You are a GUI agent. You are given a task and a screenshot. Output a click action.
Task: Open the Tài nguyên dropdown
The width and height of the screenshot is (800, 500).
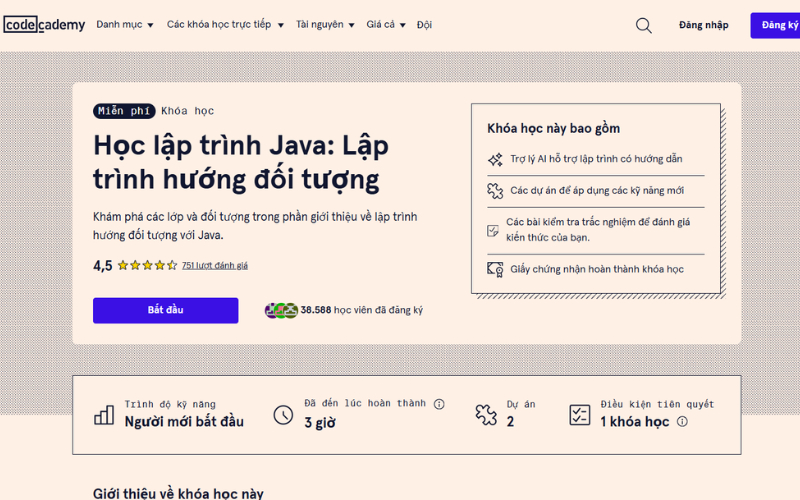point(325,24)
